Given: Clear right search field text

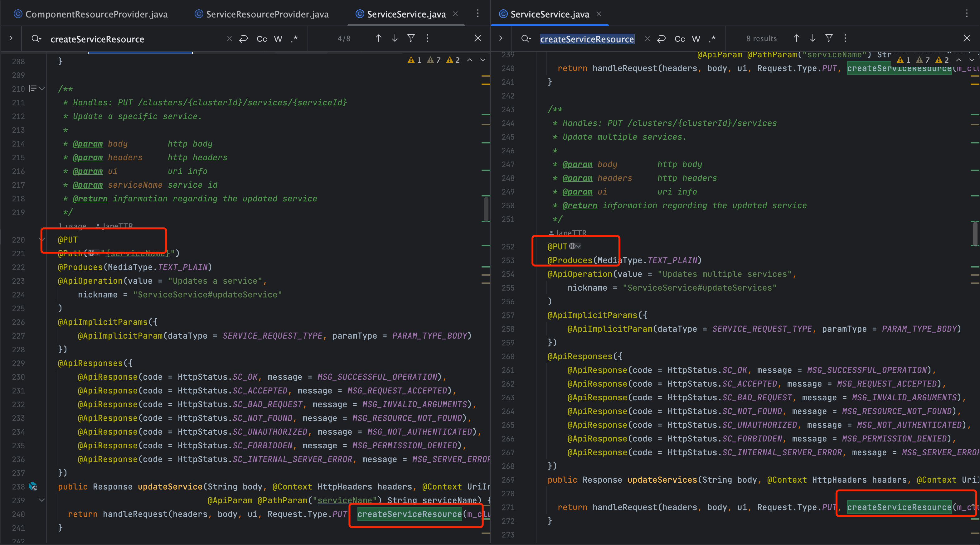Looking at the screenshot, I should point(648,39).
